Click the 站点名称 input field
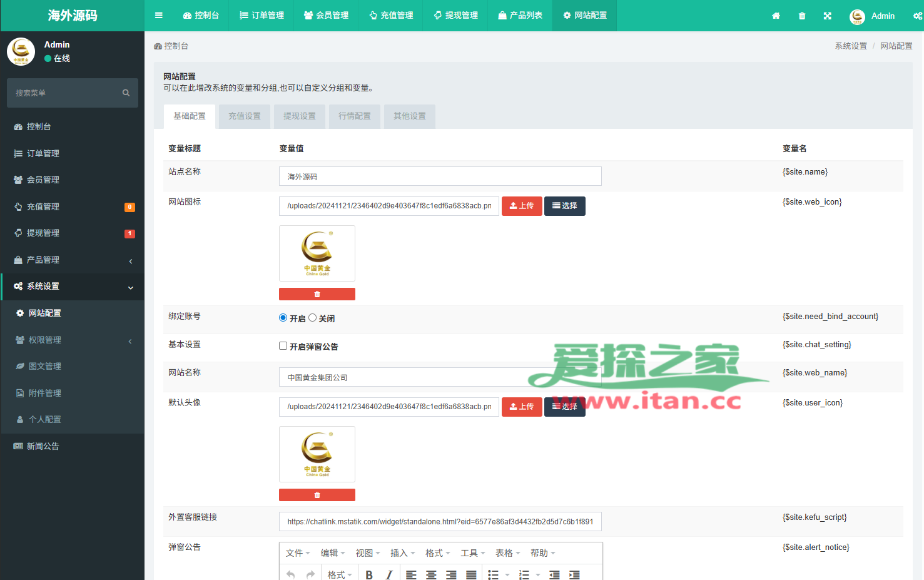 click(440, 176)
